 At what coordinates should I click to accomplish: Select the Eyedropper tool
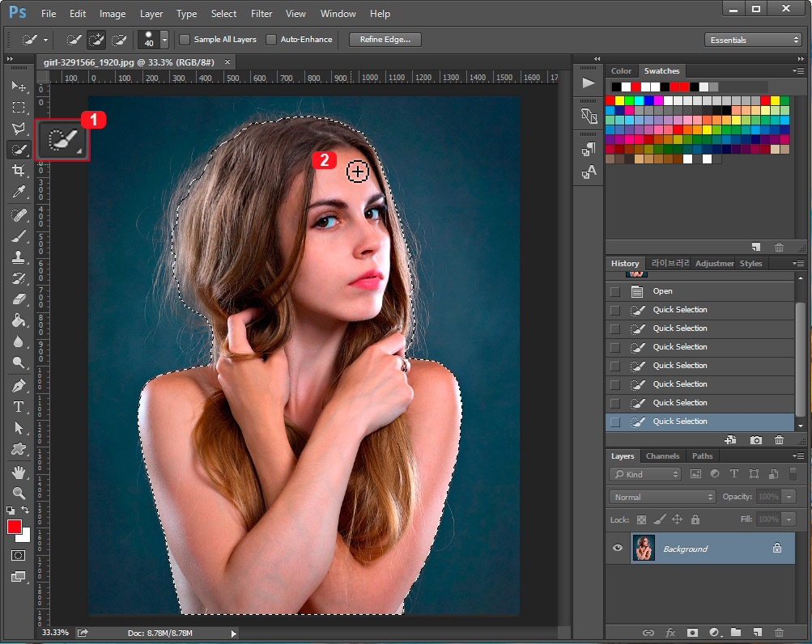click(18, 193)
